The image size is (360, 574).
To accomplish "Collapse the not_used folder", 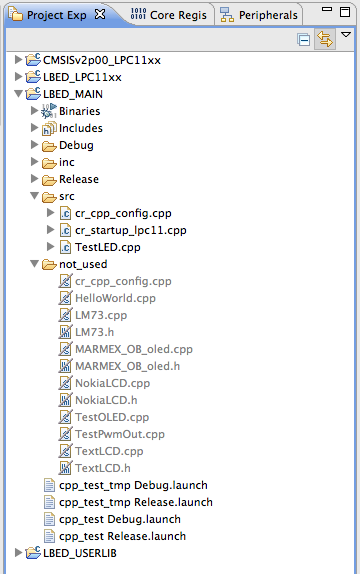I will click(x=35, y=264).
